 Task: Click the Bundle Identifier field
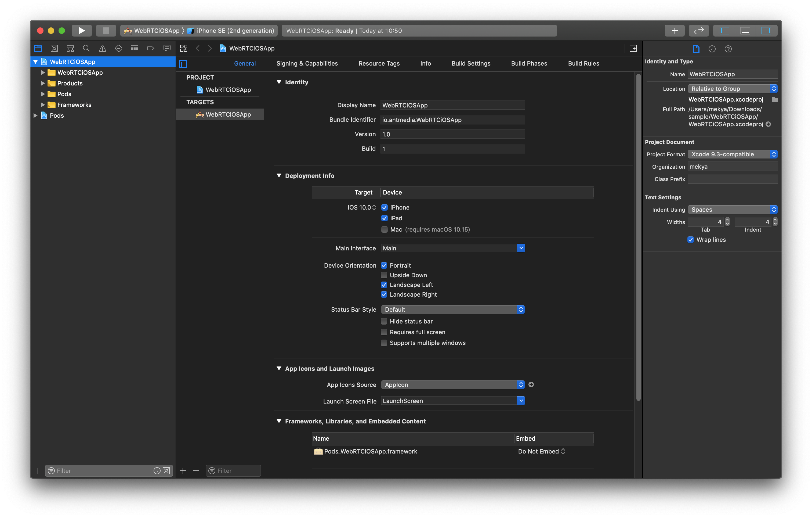(x=452, y=120)
